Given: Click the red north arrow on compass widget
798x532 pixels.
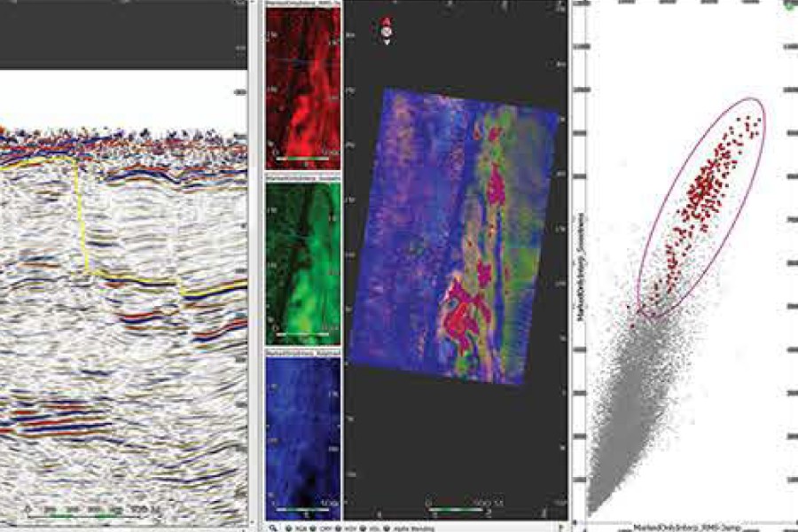Looking at the screenshot, I should coord(387,21).
